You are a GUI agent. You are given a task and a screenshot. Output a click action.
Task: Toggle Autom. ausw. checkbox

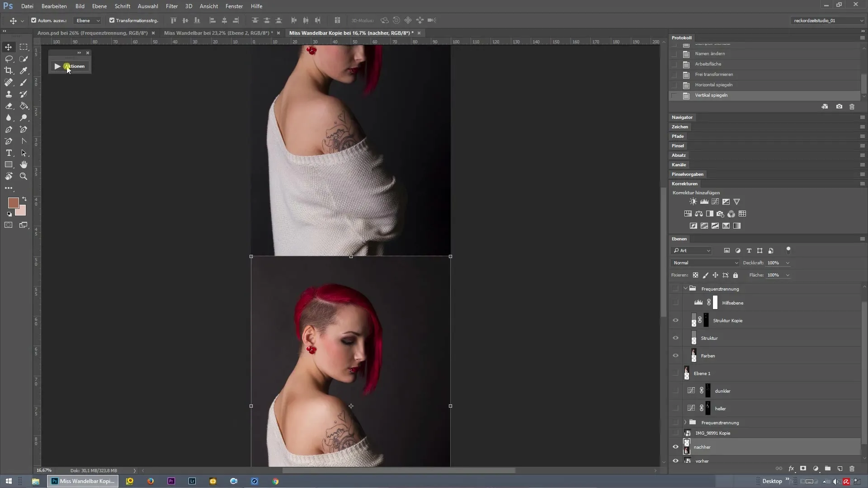point(33,20)
